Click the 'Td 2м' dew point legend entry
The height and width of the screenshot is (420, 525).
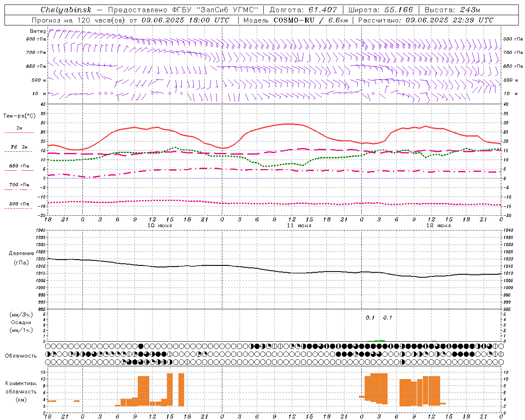(x=19, y=147)
